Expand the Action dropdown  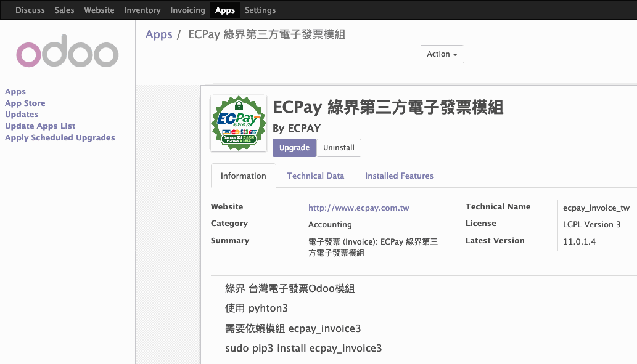[x=442, y=54]
